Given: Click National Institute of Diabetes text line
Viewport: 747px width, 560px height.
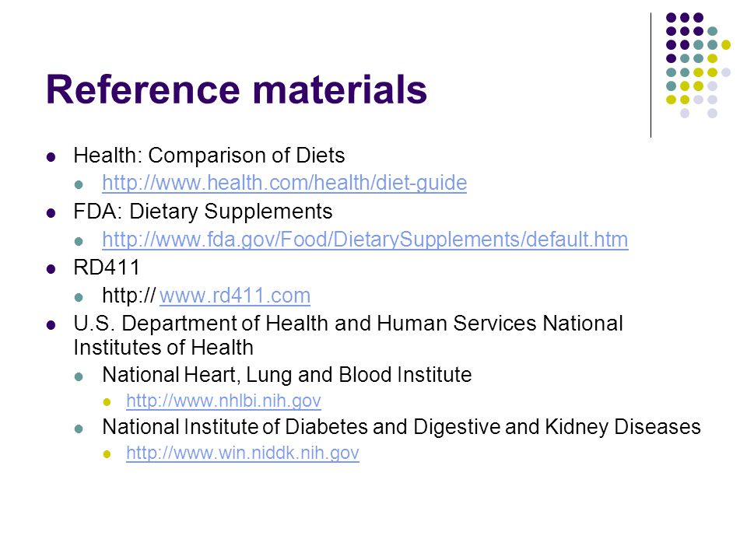Looking at the screenshot, I should pyautogui.click(x=402, y=427).
